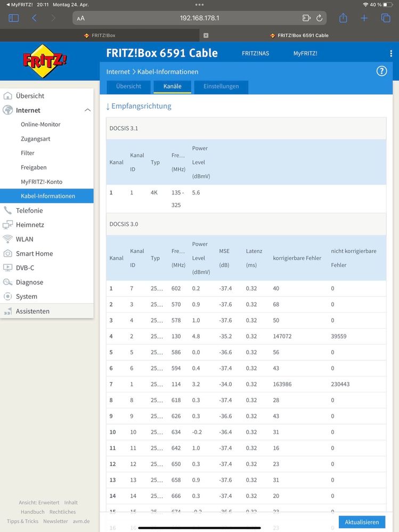
Task: Open Online-Monitor submenu item
Action: [x=40, y=125]
